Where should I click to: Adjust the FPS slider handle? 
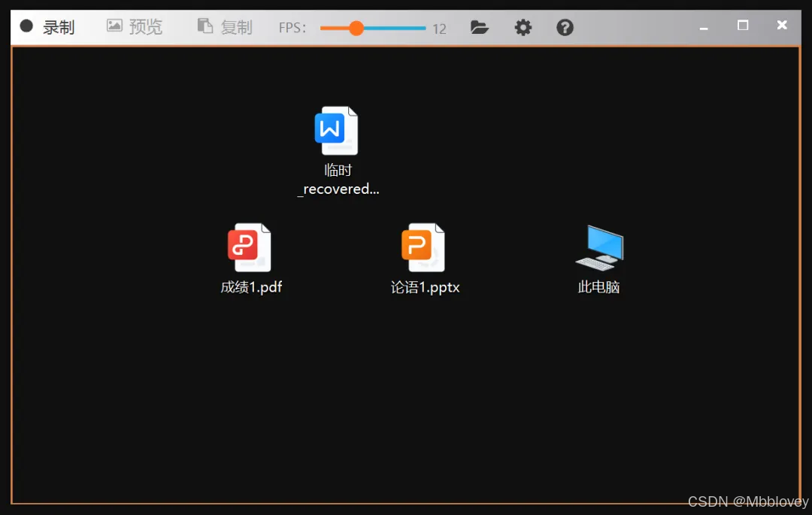point(356,28)
